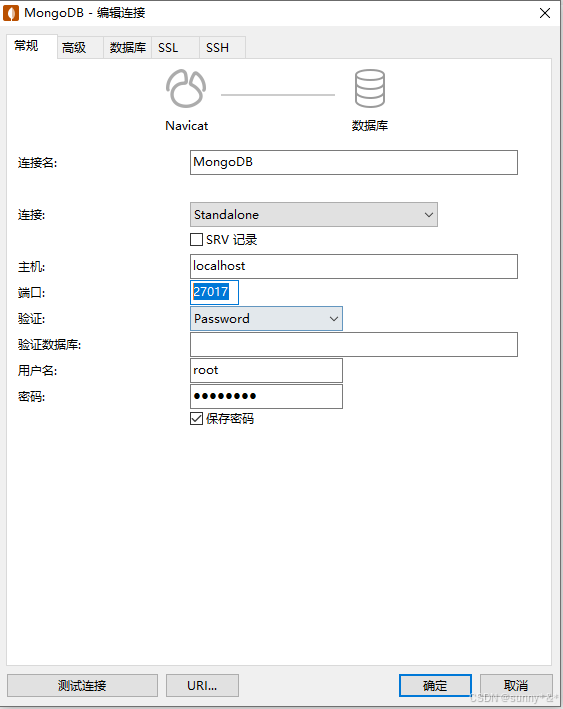Click the MongoDB app icon in title bar
563x709 pixels.
pyautogui.click(x=11, y=13)
